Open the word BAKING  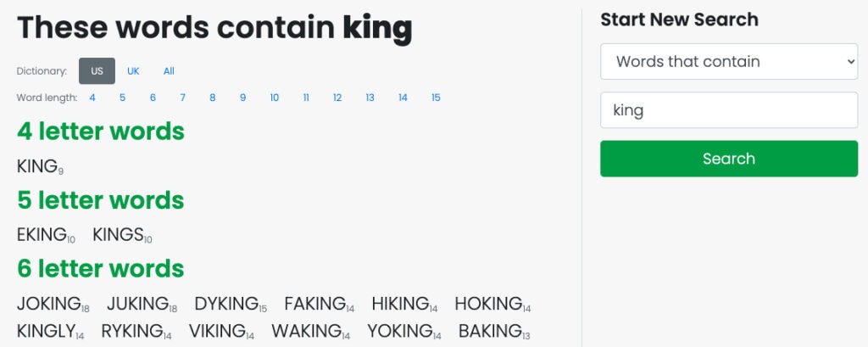(490, 331)
